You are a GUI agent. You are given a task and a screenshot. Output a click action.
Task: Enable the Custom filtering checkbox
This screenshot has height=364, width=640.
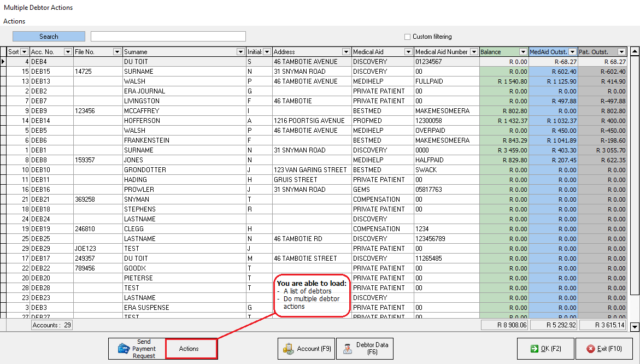click(407, 37)
